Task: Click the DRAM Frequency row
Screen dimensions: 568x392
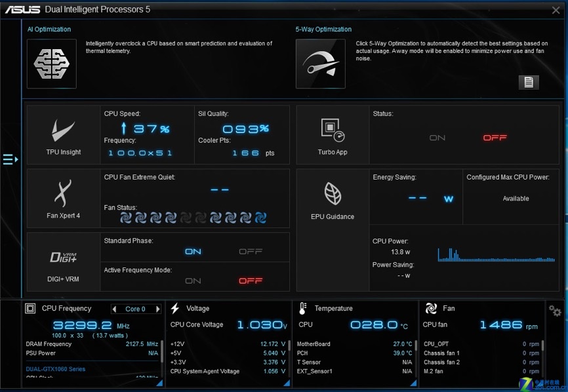Action: 92,344
